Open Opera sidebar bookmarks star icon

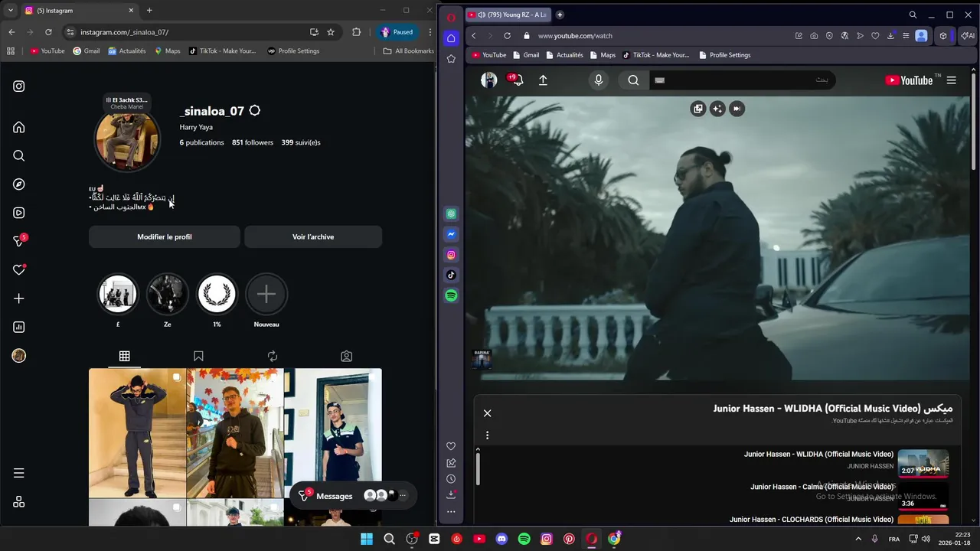pos(451,59)
